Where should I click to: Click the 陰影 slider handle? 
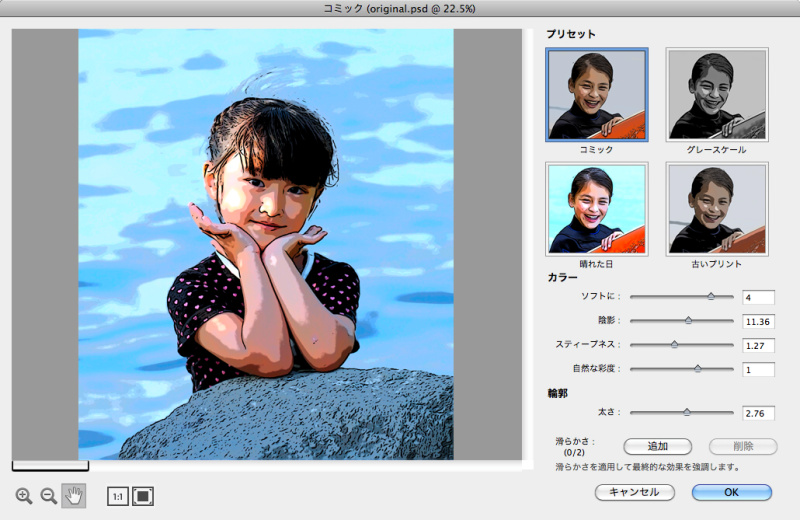[688, 320]
